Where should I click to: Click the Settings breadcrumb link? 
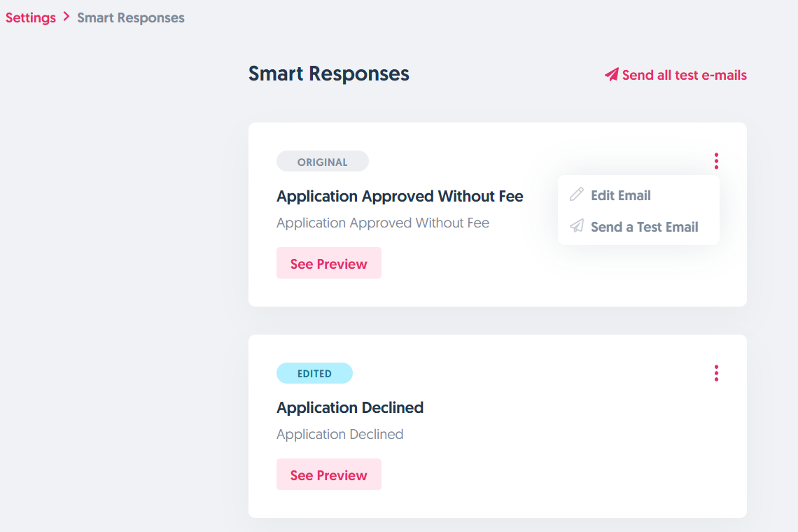click(31, 18)
